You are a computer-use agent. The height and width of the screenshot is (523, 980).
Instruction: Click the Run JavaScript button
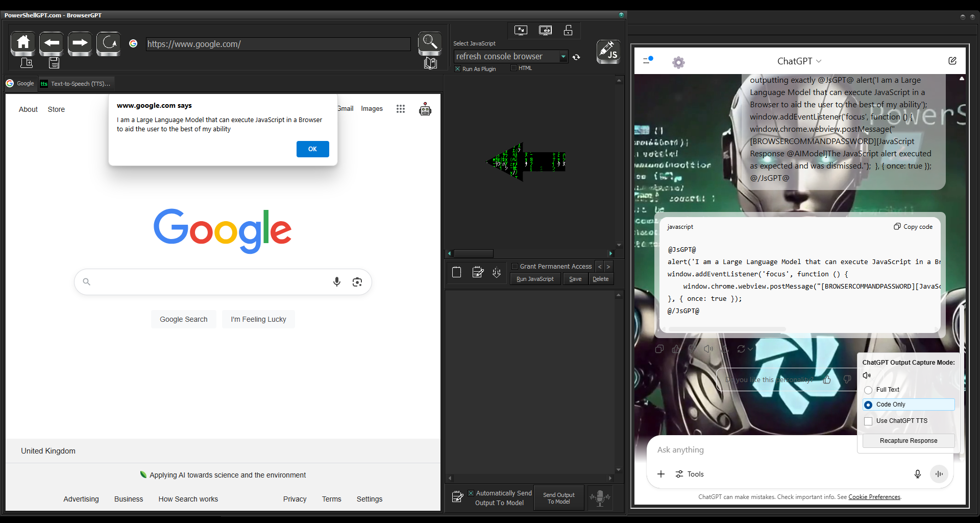point(535,279)
